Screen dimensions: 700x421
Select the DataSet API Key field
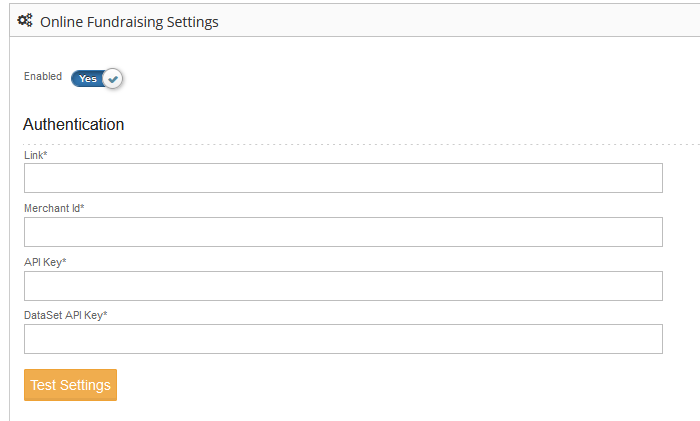(343, 339)
